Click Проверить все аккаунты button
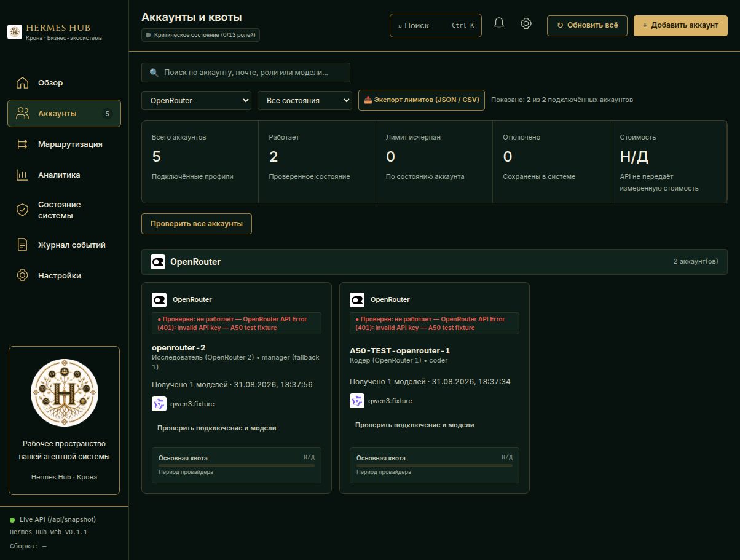 (x=197, y=224)
